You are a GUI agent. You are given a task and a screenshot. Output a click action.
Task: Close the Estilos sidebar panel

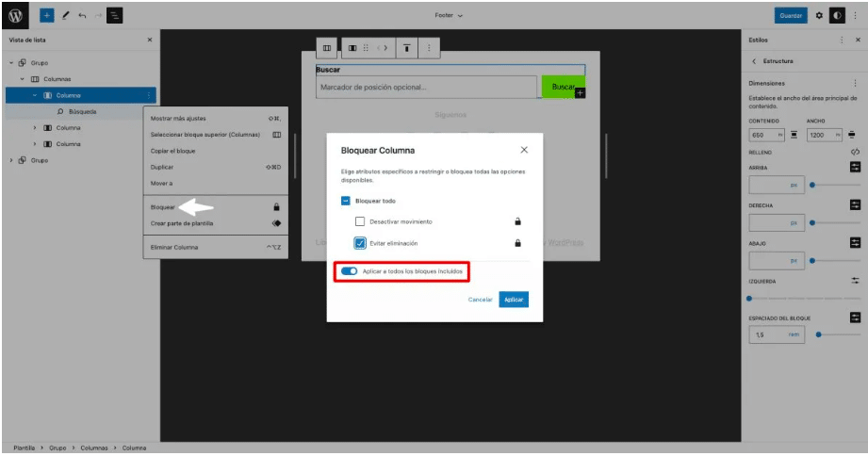click(858, 40)
